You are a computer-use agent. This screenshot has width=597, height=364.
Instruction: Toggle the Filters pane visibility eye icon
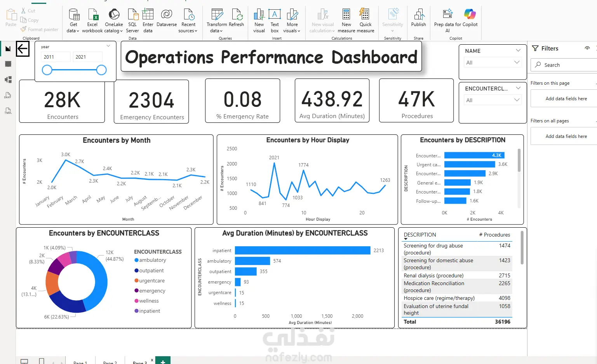tap(587, 48)
